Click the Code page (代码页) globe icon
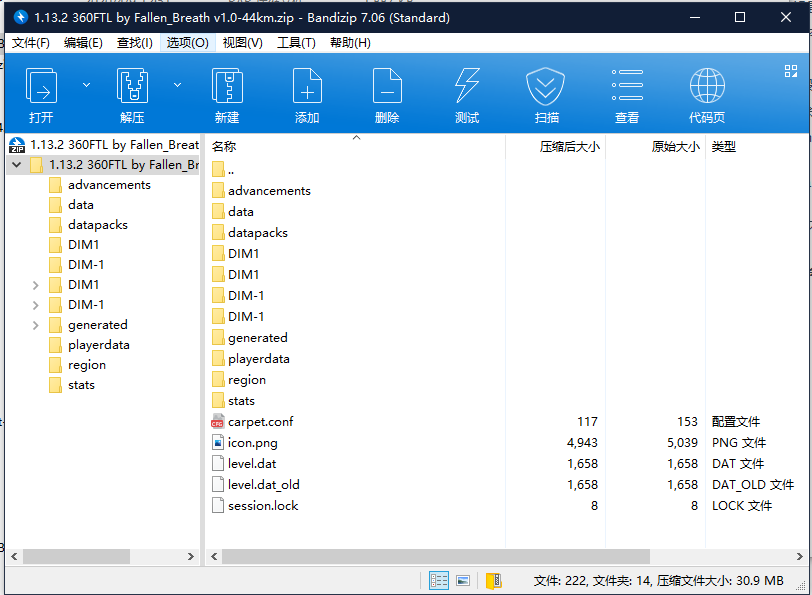This screenshot has height=595, width=812. (707, 87)
